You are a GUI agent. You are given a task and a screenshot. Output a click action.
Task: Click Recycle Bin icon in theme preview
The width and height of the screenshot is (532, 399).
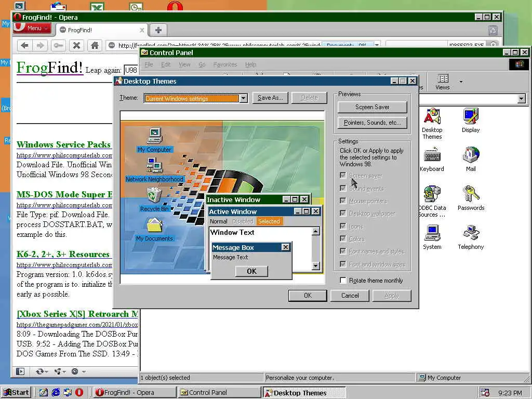click(154, 200)
